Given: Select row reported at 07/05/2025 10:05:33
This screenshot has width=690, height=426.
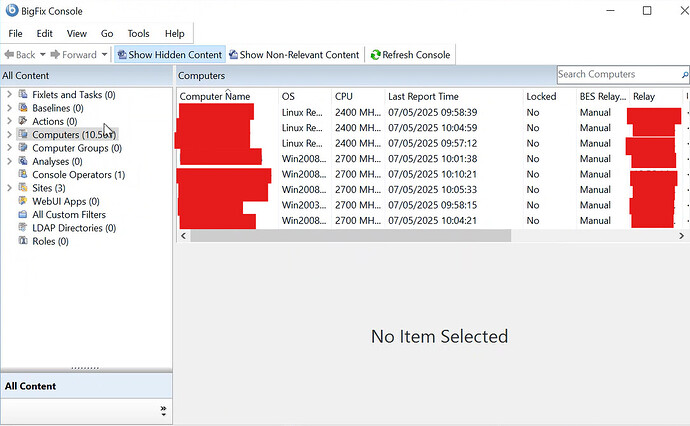Looking at the screenshot, I should click(432, 190).
